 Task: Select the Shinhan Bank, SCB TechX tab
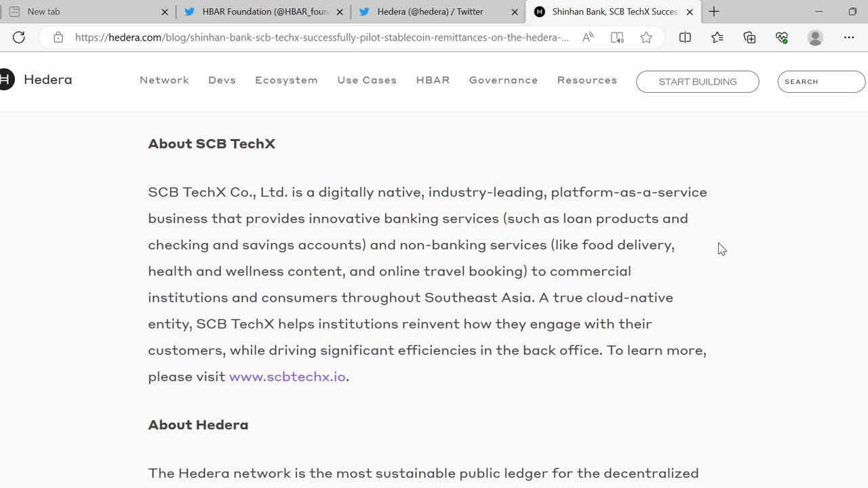614,12
